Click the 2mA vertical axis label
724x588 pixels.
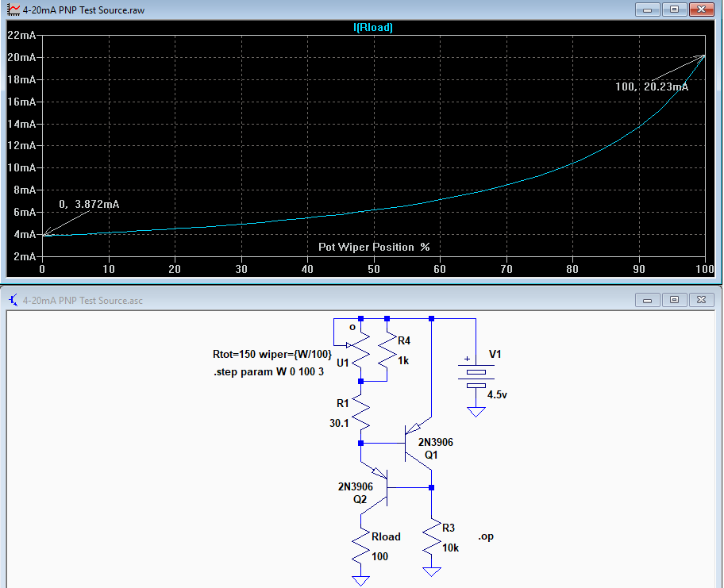[25, 256]
